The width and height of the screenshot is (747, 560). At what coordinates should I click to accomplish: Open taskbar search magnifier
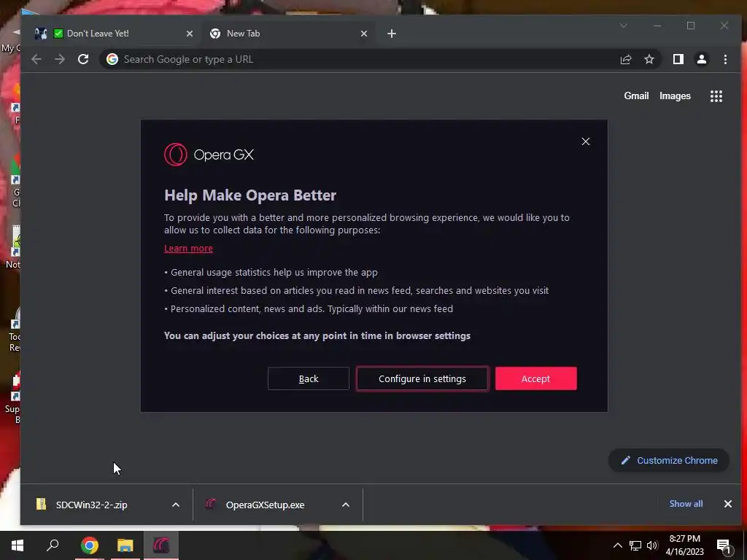click(53, 545)
